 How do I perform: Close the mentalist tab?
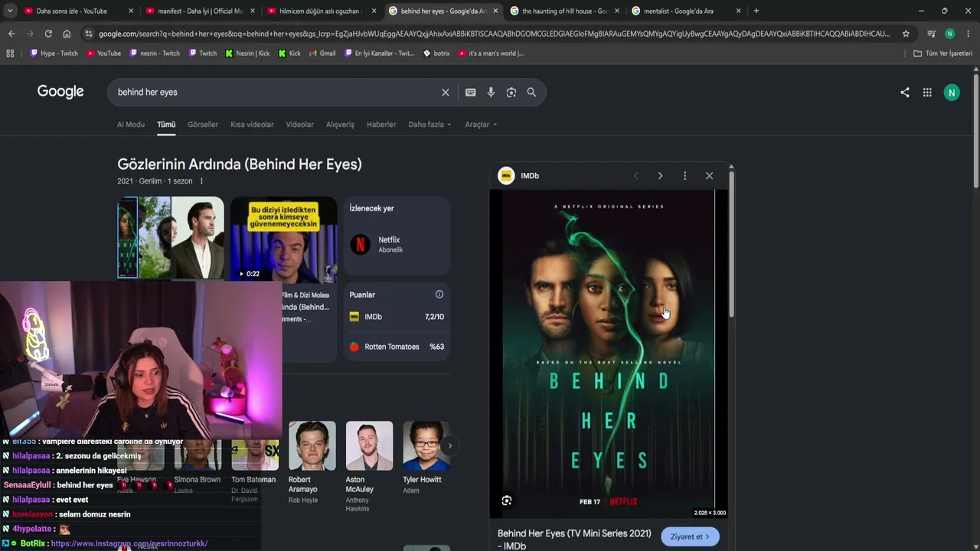tap(738, 11)
